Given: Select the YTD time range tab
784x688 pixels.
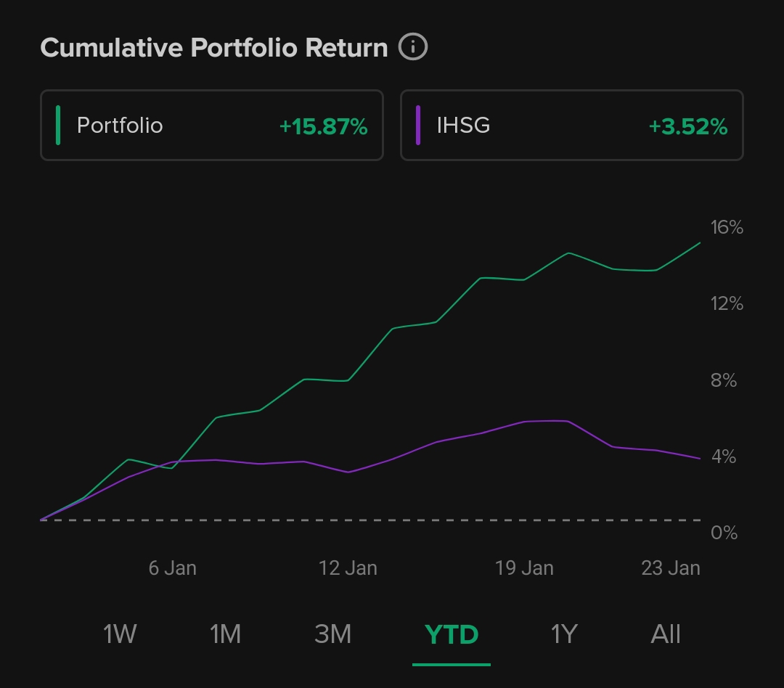Looking at the screenshot, I should click(452, 635).
